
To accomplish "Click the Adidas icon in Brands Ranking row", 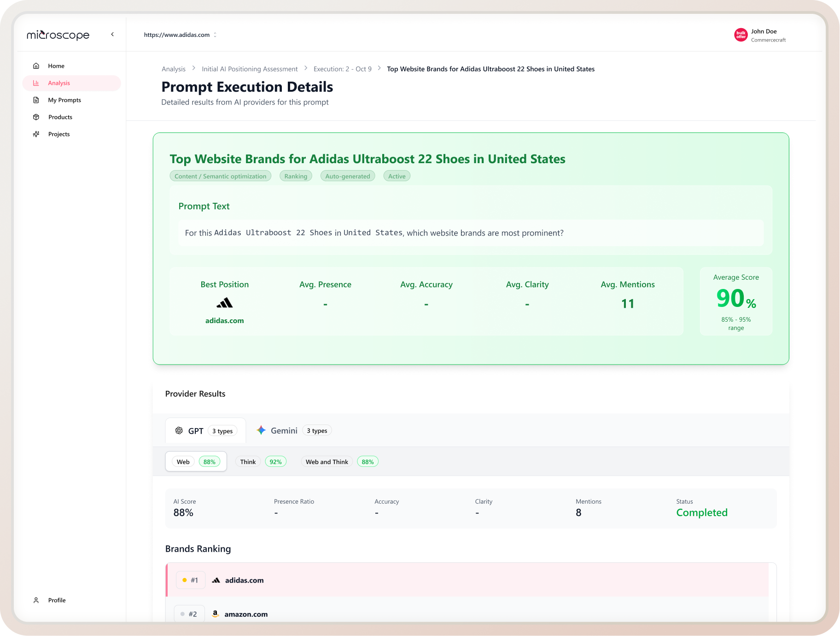I will (x=216, y=580).
